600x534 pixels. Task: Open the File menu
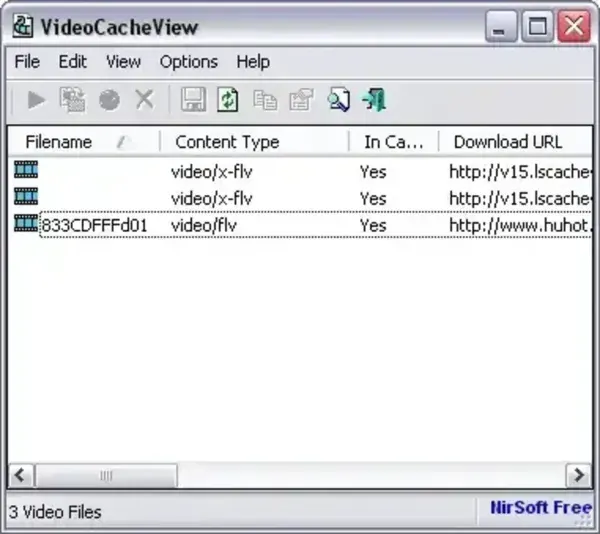click(x=27, y=62)
